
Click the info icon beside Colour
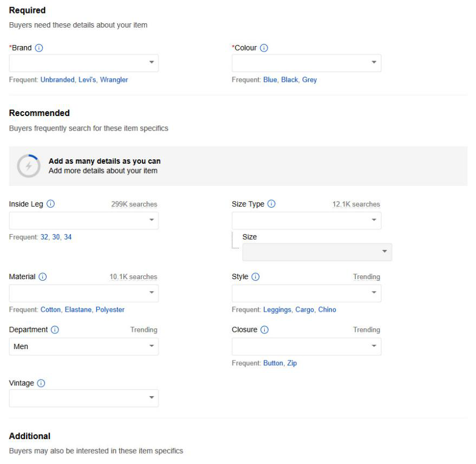click(264, 48)
